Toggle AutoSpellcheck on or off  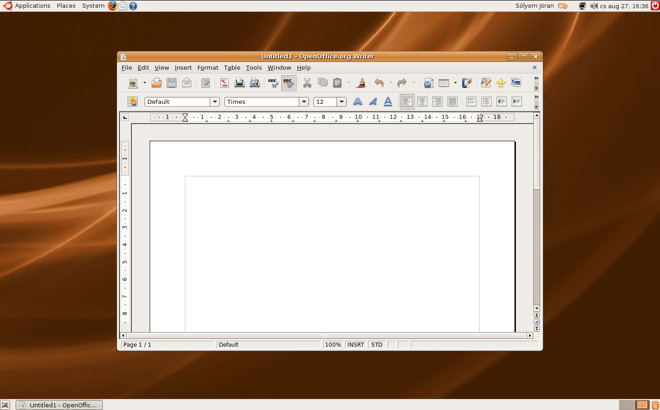[x=288, y=83]
